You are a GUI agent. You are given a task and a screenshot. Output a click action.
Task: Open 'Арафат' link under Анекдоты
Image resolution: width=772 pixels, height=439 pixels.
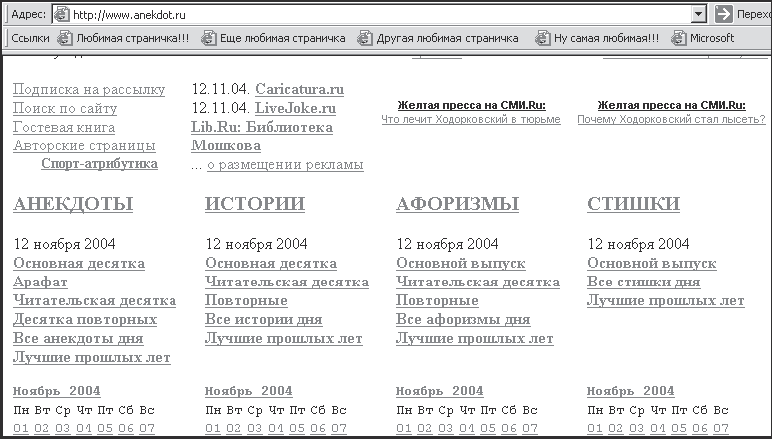(40, 282)
